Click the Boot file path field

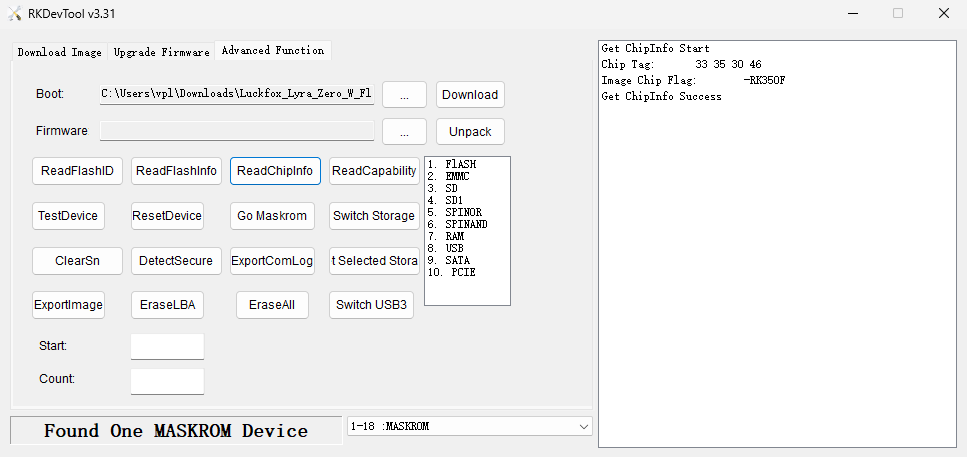[x=237, y=94]
